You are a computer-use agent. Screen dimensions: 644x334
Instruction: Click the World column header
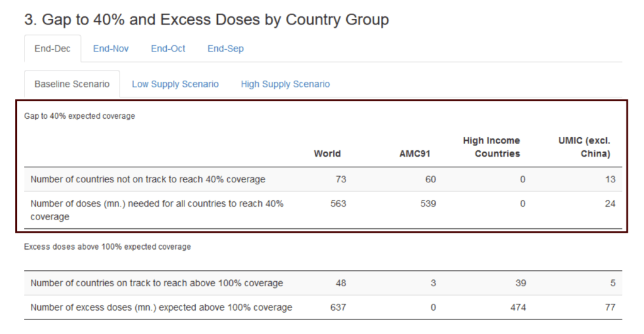(x=327, y=153)
